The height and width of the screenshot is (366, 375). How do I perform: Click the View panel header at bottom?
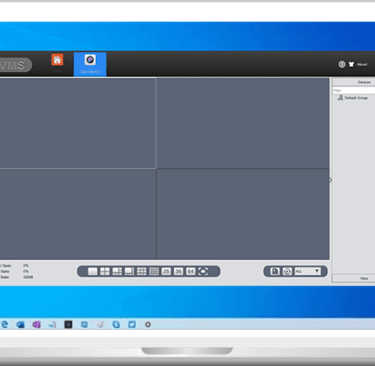click(x=354, y=278)
